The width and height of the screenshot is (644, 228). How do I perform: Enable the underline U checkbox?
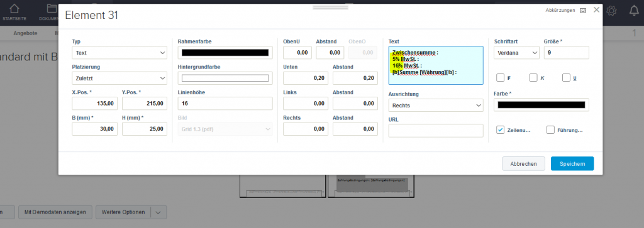pos(567,77)
